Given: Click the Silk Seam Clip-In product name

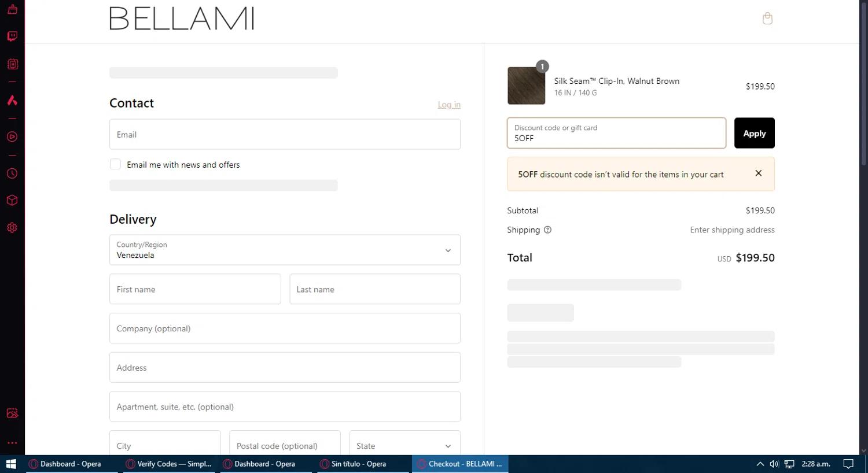Looking at the screenshot, I should [x=617, y=81].
